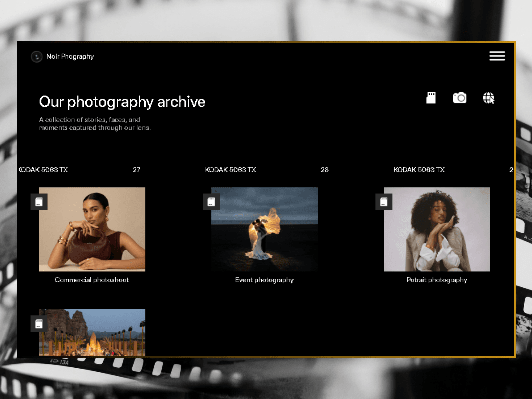Click the memory card icon in header
The image size is (532, 399).
coord(431,98)
